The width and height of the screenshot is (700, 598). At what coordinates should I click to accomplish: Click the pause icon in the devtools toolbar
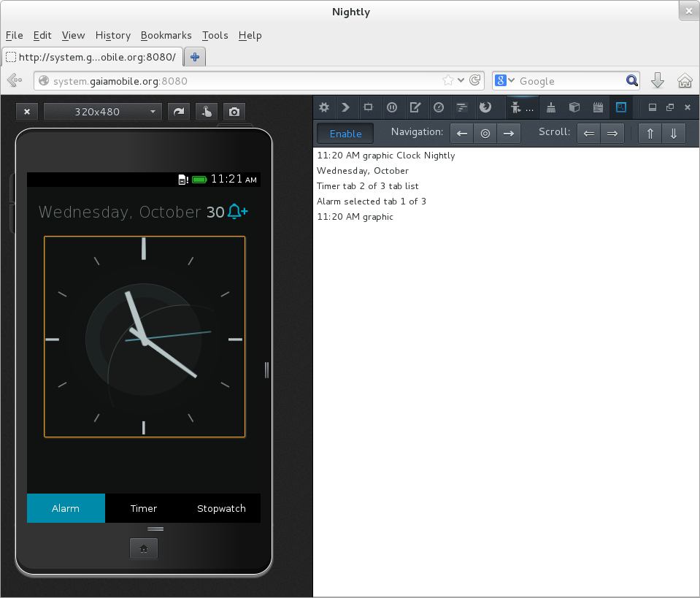coord(392,107)
